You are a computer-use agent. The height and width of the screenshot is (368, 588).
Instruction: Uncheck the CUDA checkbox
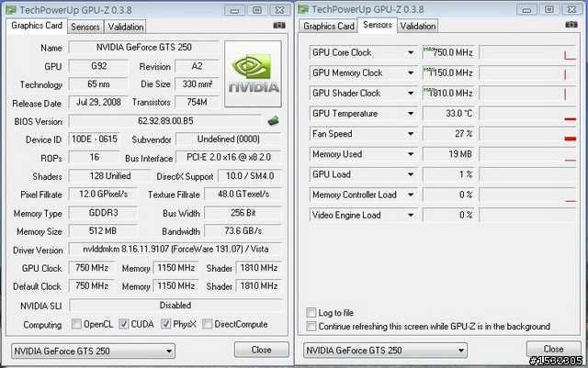click(124, 324)
